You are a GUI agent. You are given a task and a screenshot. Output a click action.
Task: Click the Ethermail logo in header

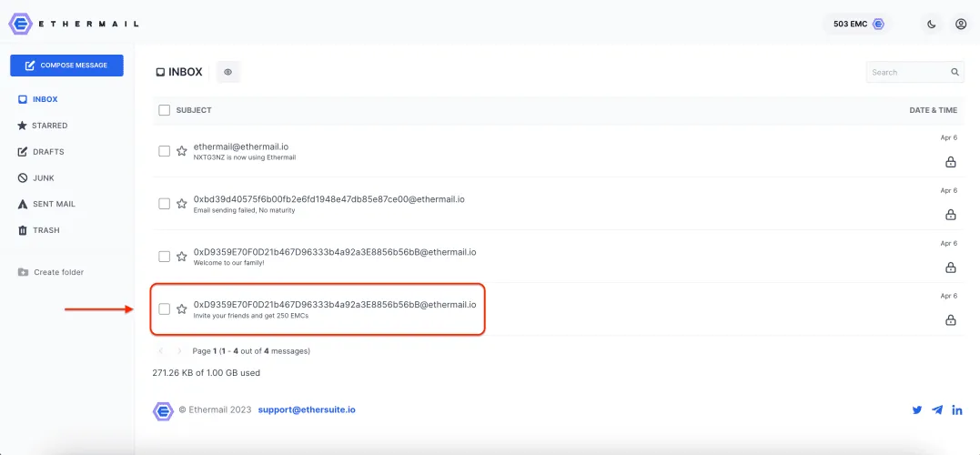point(74,24)
